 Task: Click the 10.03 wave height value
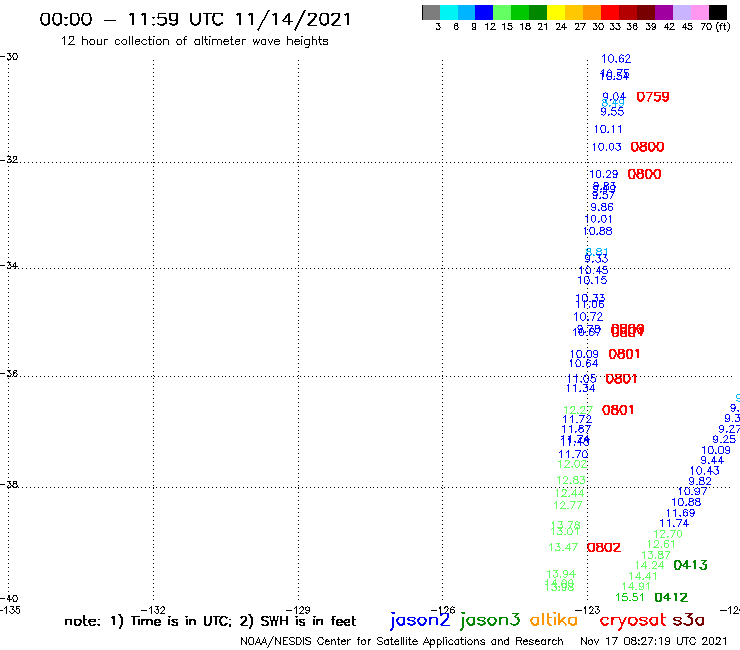(606, 147)
